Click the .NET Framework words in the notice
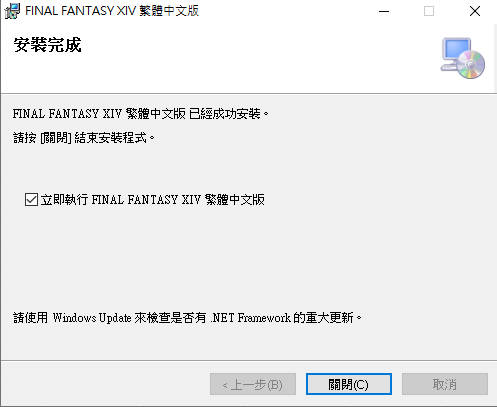Screen dimensions: 497x407 click(251, 318)
